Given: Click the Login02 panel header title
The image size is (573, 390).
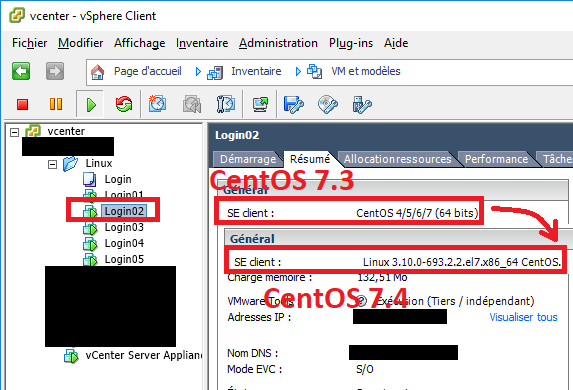Looking at the screenshot, I should 237,135.
